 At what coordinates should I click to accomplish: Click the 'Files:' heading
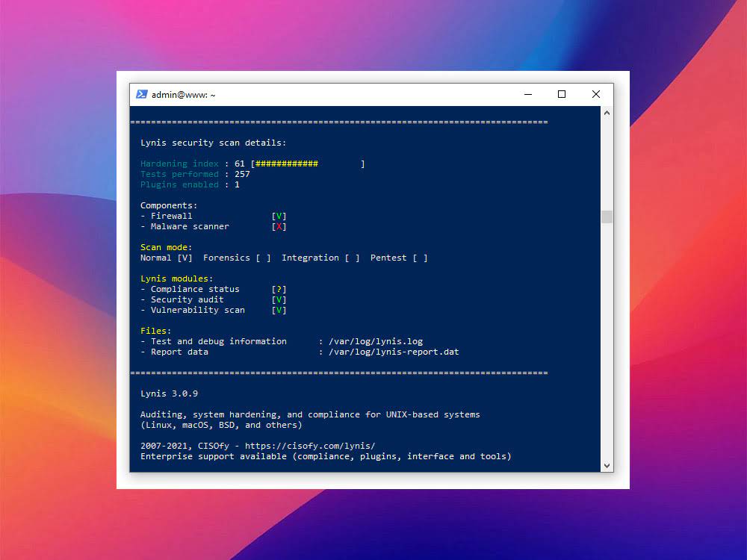coord(156,332)
